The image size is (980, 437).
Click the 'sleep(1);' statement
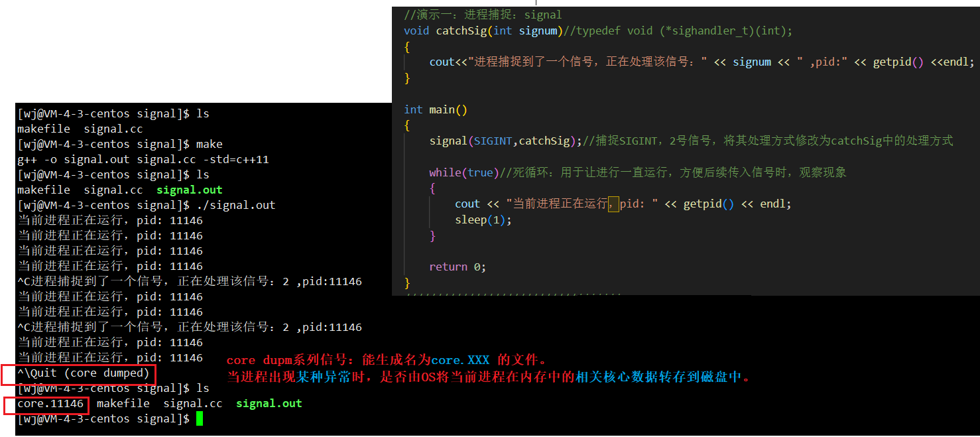click(483, 219)
